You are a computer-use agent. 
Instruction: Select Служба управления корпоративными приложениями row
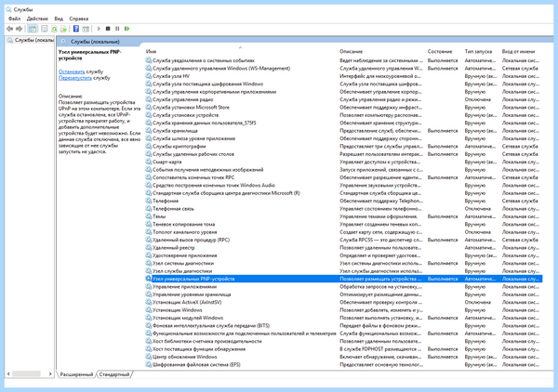343,92
